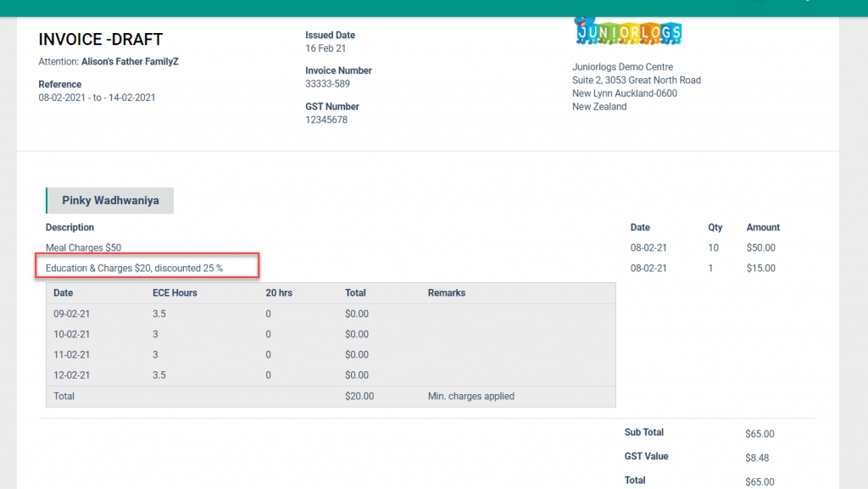The height and width of the screenshot is (489, 868).
Task: Click the Sub Total value $65.00
Action: click(759, 433)
